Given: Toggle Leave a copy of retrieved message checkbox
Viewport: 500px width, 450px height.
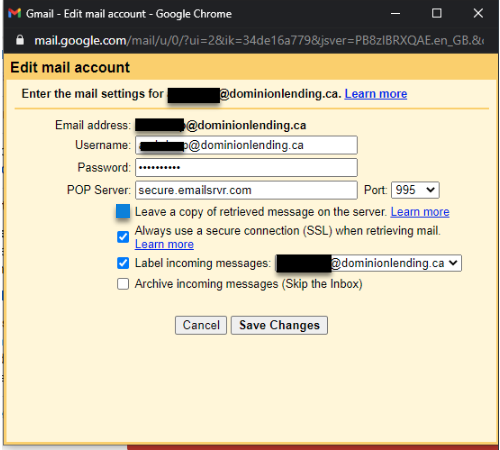Looking at the screenshot, I should (x=123, y=211).
